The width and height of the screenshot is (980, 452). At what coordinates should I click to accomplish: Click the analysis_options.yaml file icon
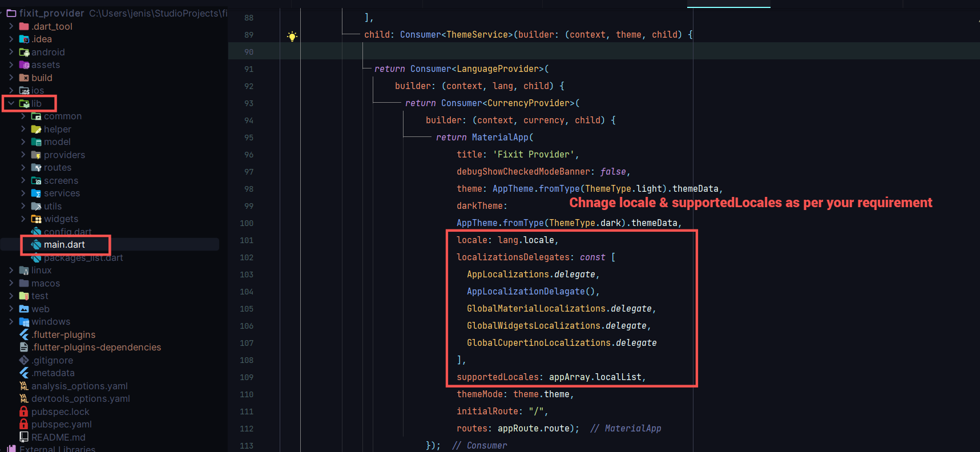[24, 386]
